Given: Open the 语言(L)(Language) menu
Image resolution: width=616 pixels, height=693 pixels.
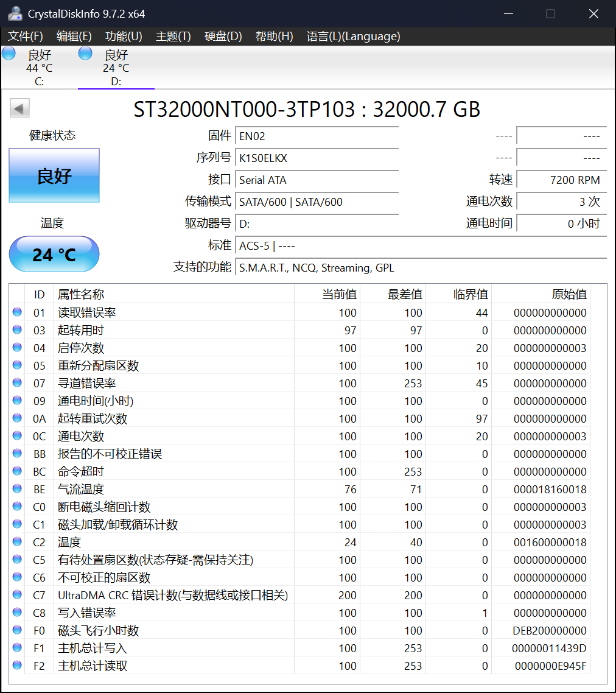Looking at the screenshot, I should (355, 37).
